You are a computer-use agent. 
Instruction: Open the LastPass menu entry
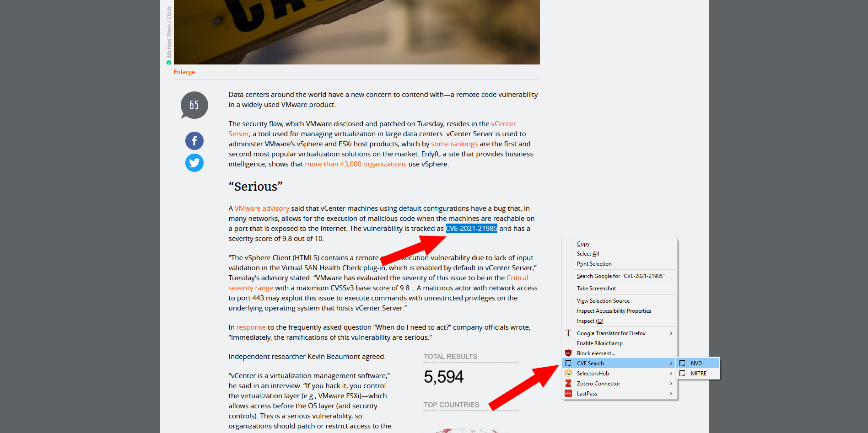tap(620, 394)
